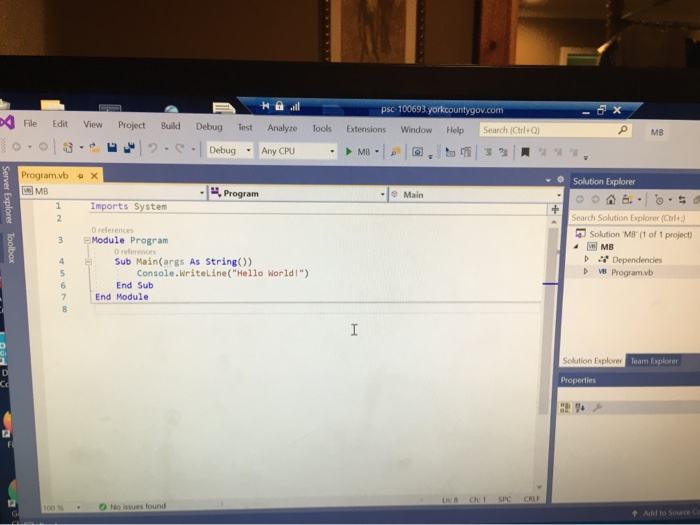700x525 pixels.
Task: Open the Edit menu
Action: click(60, 124)
